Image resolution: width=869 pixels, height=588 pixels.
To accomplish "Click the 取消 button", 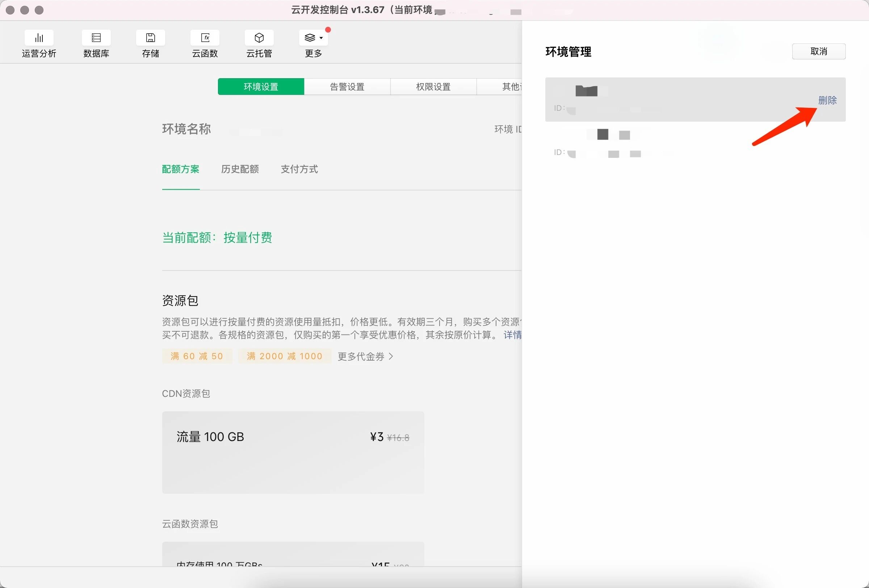I will [x=818, y=51].
